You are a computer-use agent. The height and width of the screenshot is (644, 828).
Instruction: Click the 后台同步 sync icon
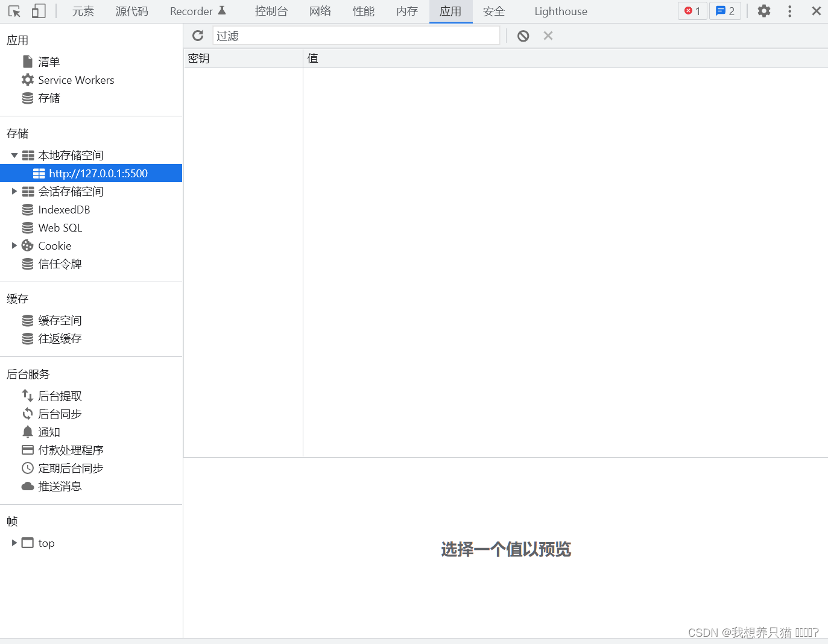(28, 414)
